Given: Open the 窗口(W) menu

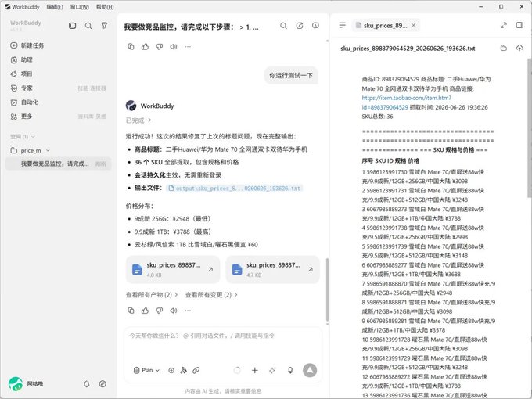Looking at the screenshot, I should 79,7.
